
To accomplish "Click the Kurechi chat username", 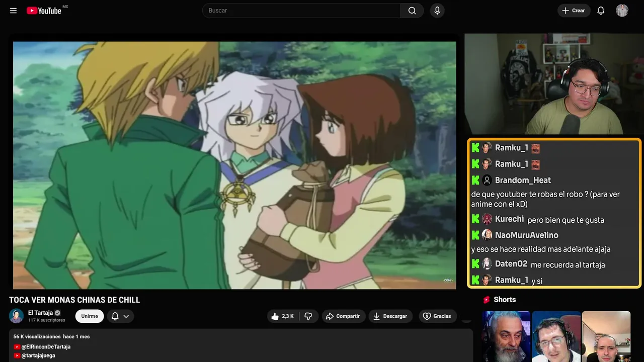I will pos(510,219).
